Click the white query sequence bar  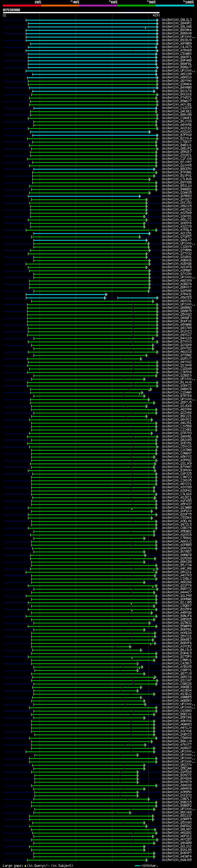81,12
